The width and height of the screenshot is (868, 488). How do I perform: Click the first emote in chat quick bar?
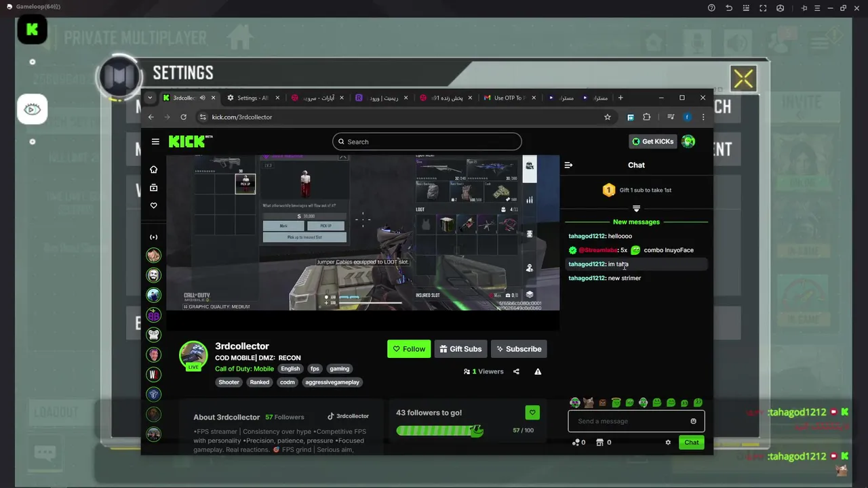click(x=575, y=403)
